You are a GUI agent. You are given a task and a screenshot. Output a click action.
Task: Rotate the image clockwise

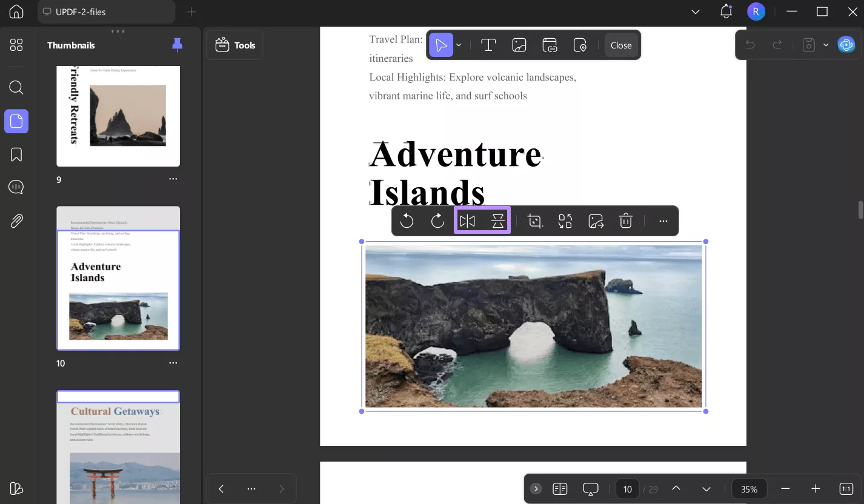(437, 221)
